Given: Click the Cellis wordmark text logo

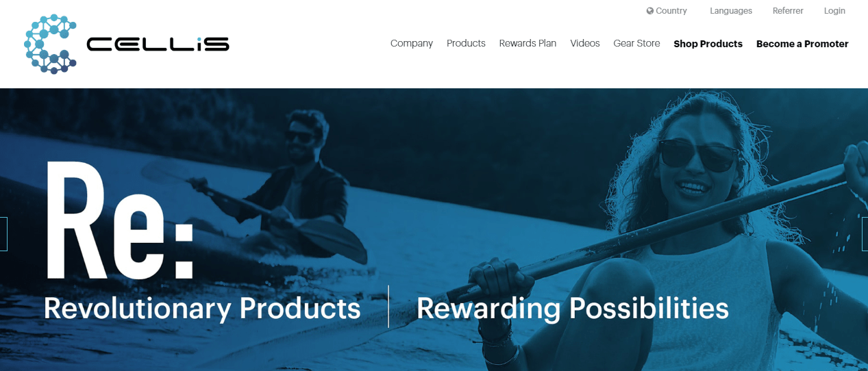Looking at the screenshot, I should pyautogui.click(x=158, y=44).
